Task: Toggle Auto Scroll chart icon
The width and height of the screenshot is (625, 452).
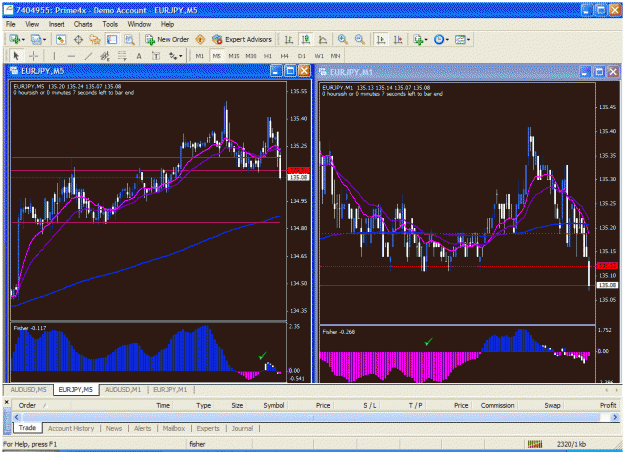Action: 381,39
